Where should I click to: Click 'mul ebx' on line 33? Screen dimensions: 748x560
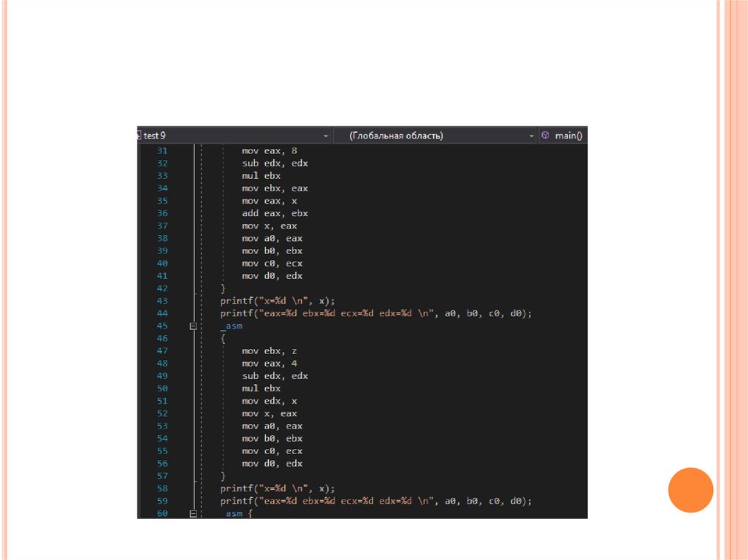[261, 175]
